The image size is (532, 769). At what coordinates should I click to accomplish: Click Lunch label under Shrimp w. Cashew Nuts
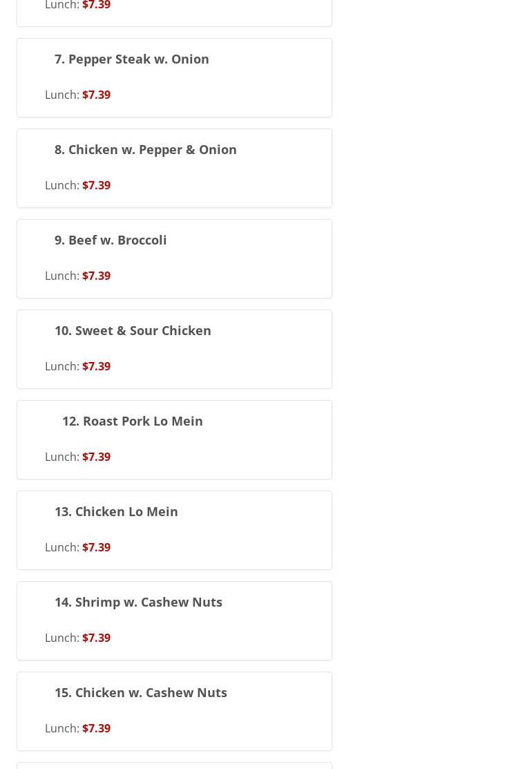click(x=61, y=638)
